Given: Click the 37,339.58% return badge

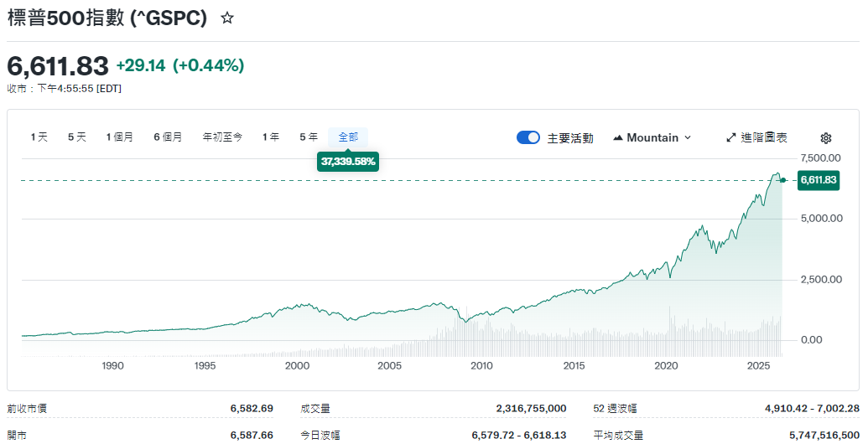Looking at the screenshot, I should coord(348,162).
